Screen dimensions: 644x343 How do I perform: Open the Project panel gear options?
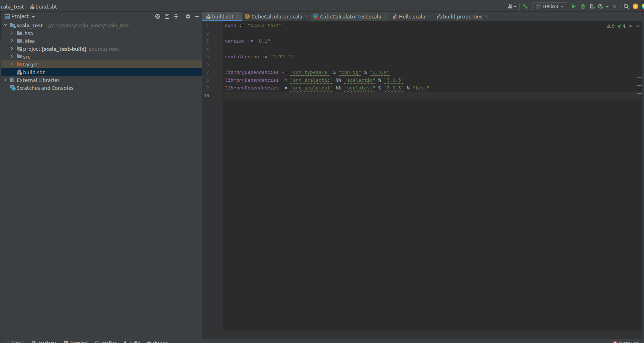pos(188,16)
